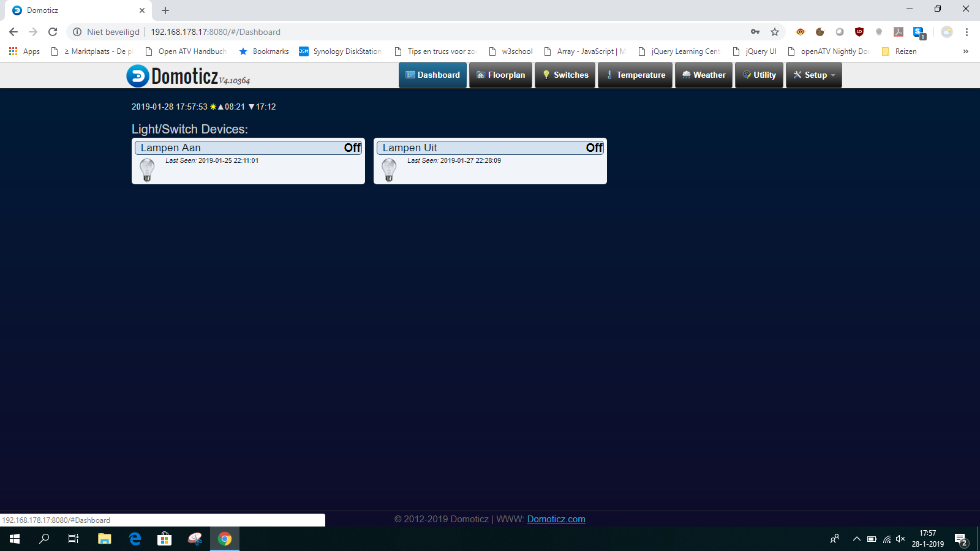Toggle the Lampen Aan light bulb icon
The image size is (980, 551).
point(147,170)
